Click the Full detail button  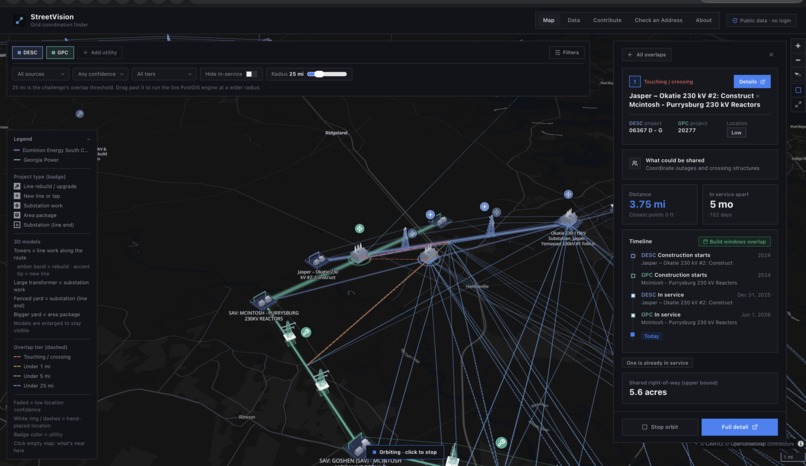pos(739,427)
